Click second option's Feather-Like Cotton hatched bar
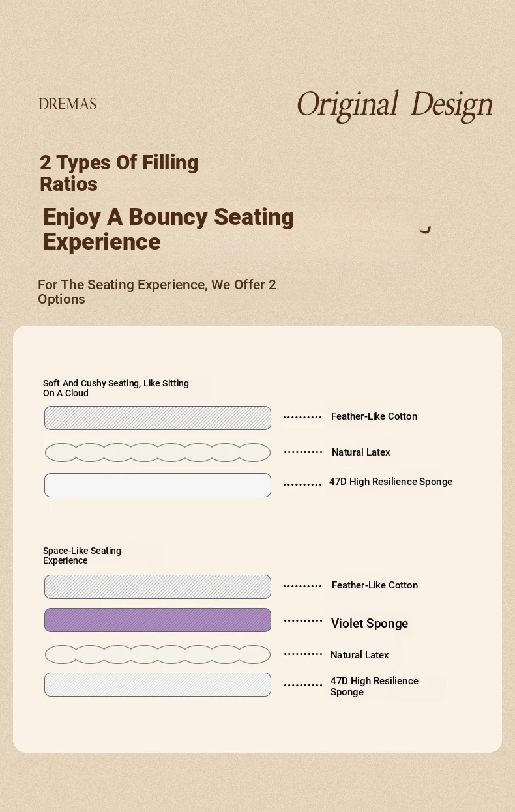 158,587
